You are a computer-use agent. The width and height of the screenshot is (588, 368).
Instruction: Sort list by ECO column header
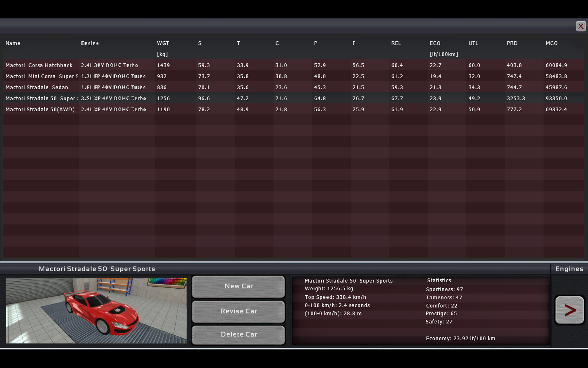tap(435, 43)
